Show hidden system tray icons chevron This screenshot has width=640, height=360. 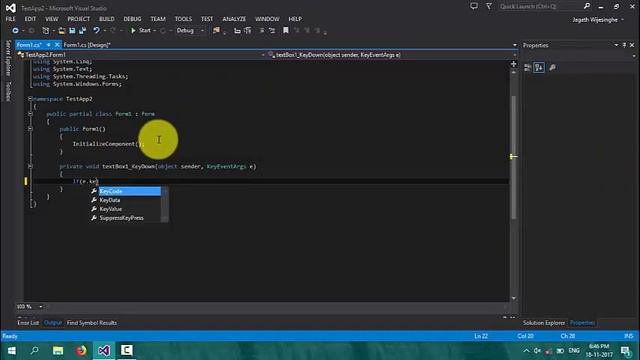527,351
